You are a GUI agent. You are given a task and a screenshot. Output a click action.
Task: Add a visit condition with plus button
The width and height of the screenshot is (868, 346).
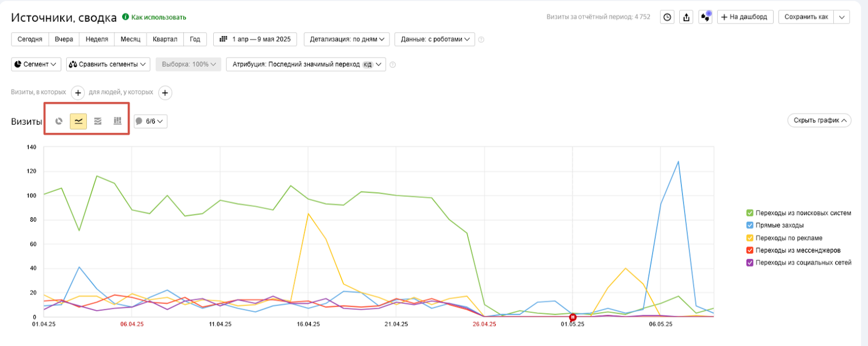click(x=78, y=93)
